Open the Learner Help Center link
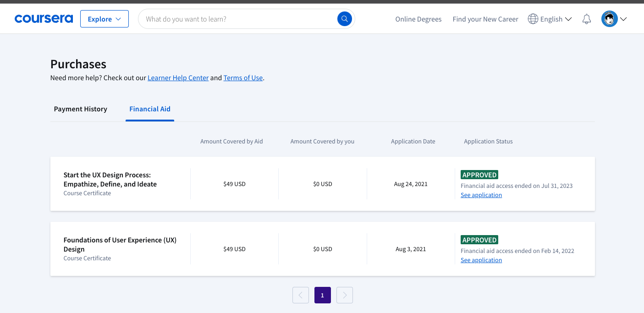The image size is (644, 313). 178,78
